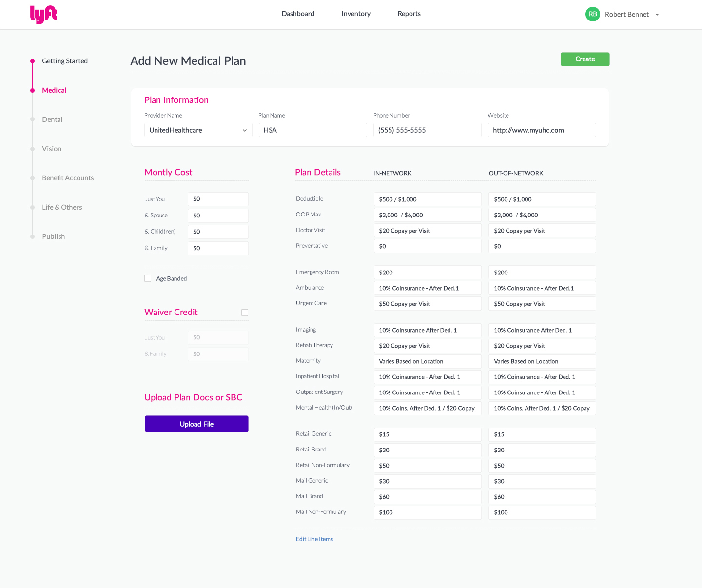Click the Edit Line Items link
The width and height of the screenshot is (702, 588).
click(314, 539)
